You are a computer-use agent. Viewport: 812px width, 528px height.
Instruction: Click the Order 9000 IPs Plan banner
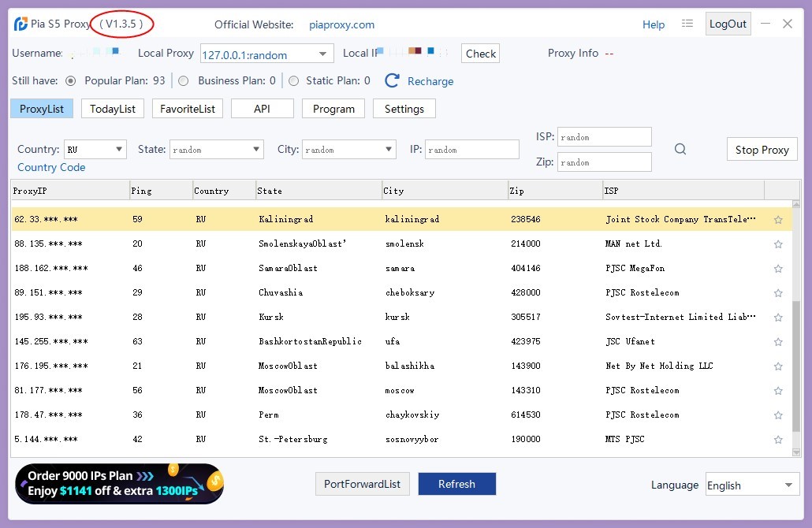coord(119,484)
